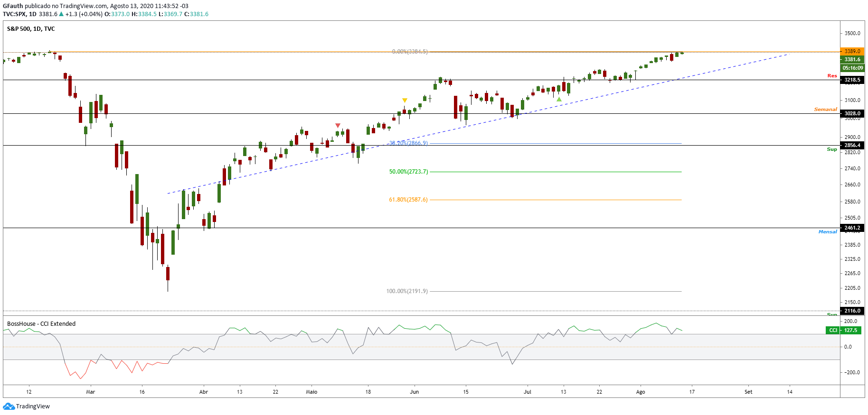Click the 3218.5 resistance price label
Viewport: 868px width, 415px height.
852,80
